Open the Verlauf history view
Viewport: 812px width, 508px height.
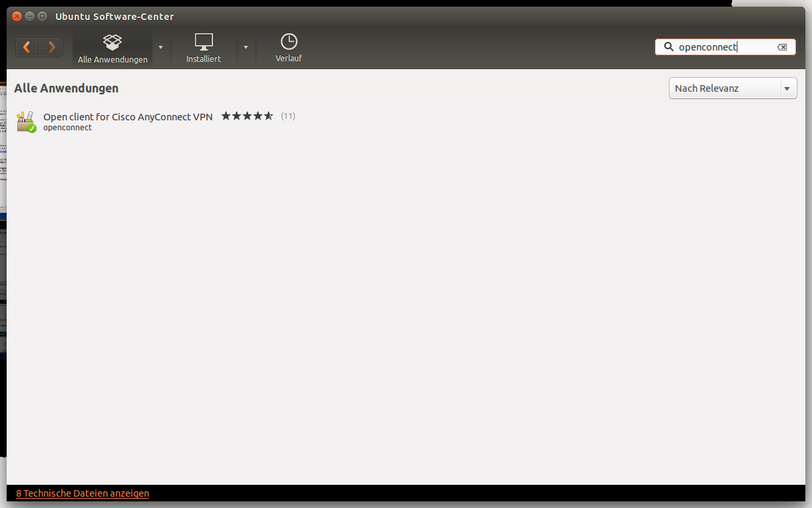tap(289, 49)
